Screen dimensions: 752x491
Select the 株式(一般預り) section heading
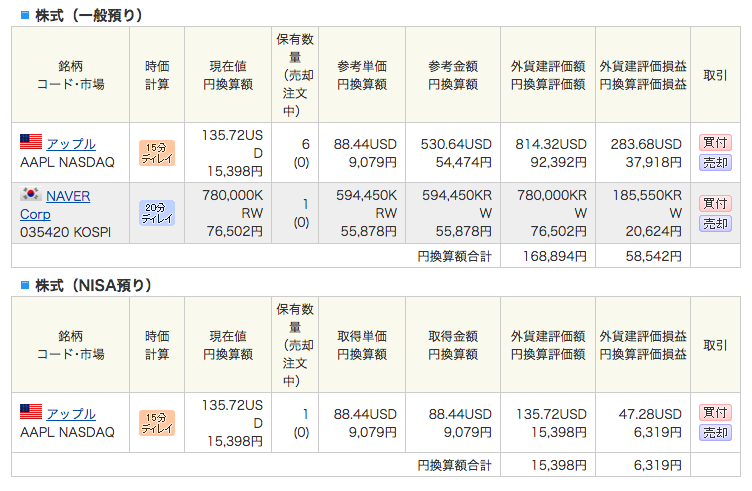[x=89, y=15]
